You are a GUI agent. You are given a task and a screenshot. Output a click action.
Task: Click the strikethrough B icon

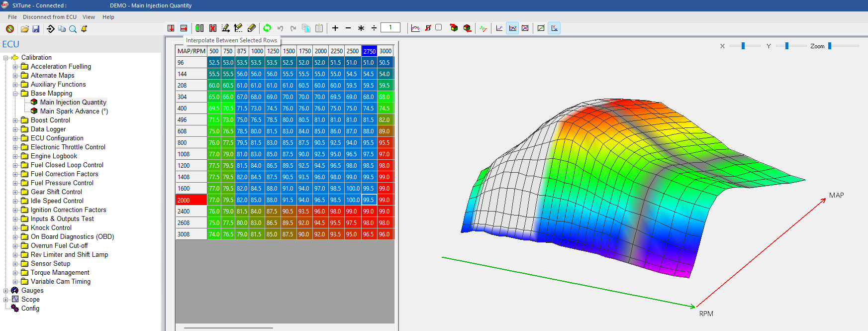tap(428, 28)
